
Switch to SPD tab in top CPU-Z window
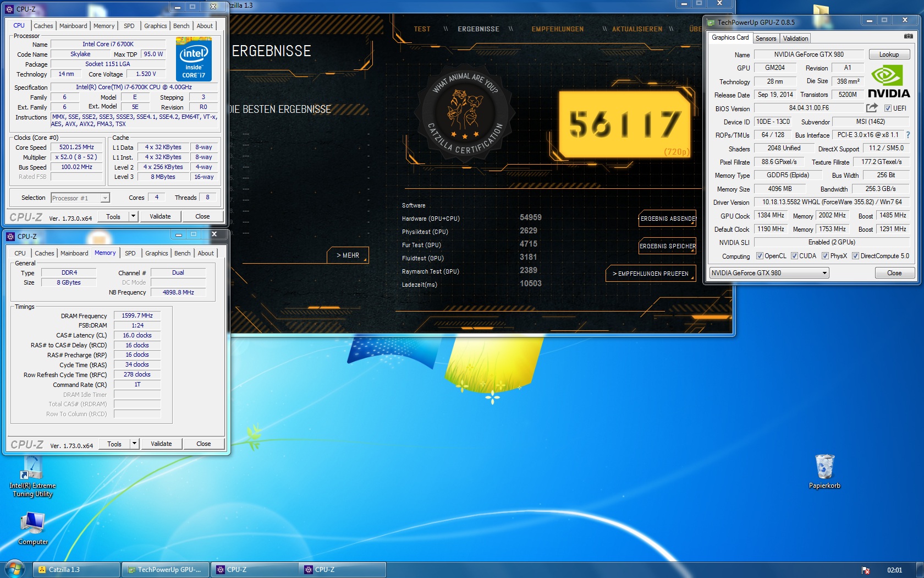[129, 26]
